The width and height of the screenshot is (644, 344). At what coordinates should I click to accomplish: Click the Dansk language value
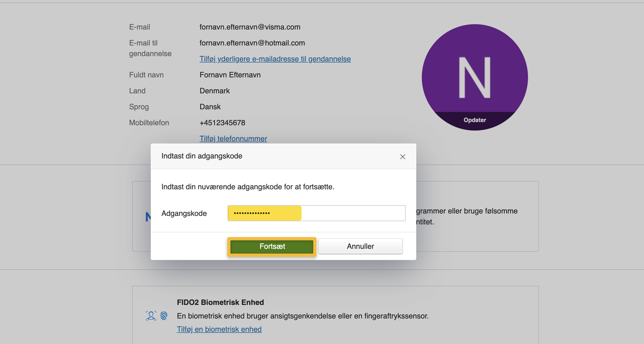point(210,107)
